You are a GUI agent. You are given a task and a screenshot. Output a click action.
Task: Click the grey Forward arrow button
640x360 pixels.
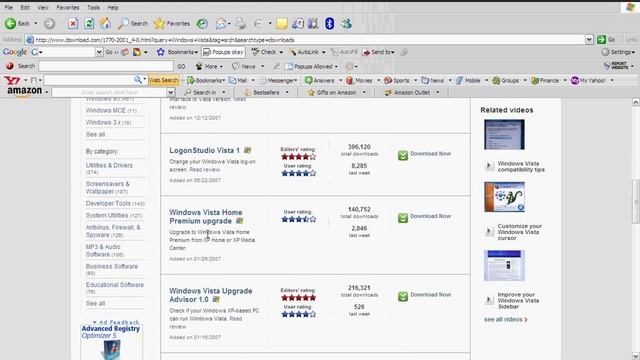49,24
